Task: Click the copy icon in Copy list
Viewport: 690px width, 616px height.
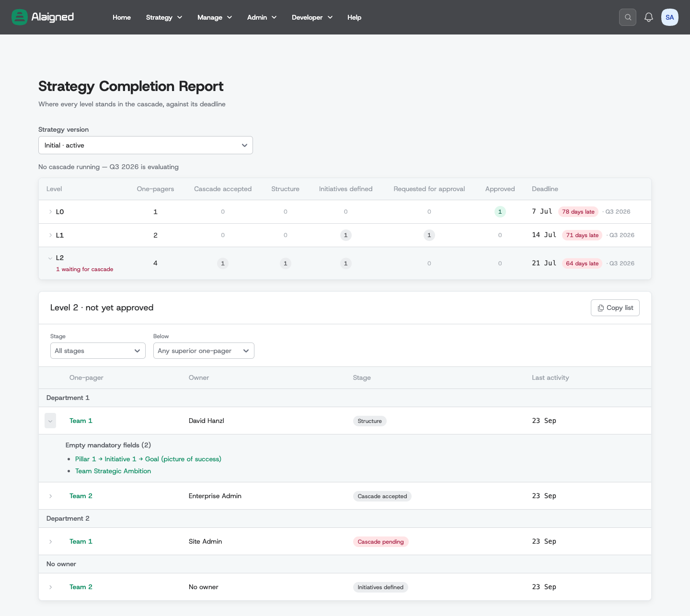Action: [600, 308]
